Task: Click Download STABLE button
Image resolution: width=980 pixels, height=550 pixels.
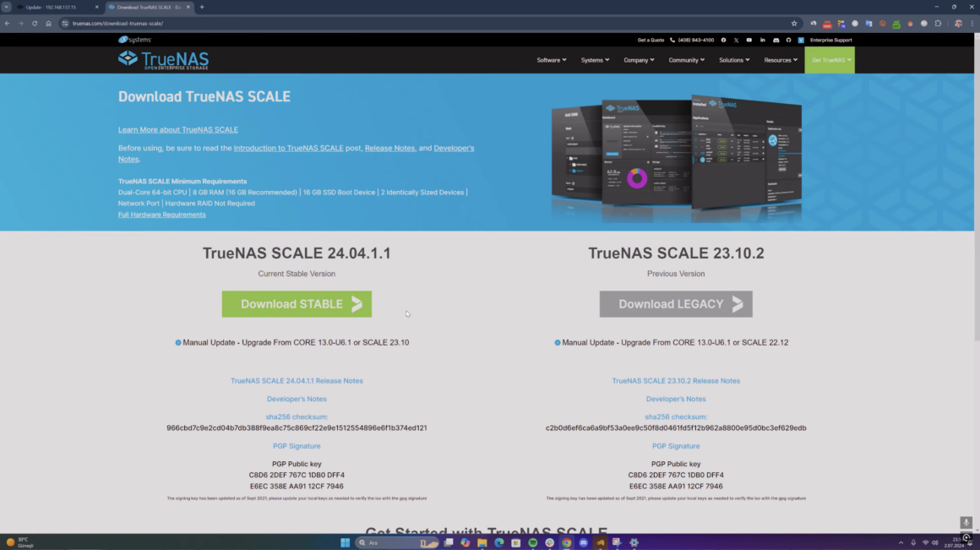Action: point(297,304)
